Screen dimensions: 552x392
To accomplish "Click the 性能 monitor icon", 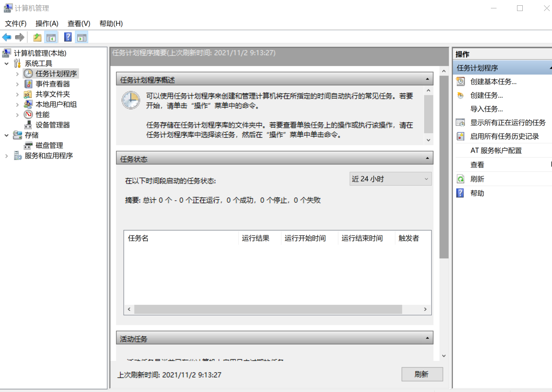I will point(28,115).
